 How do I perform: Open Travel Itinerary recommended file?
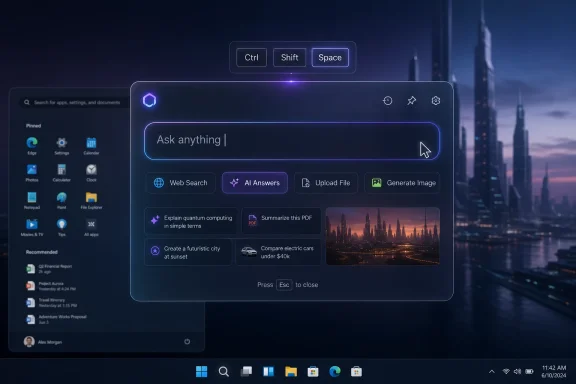click(51, 302)
